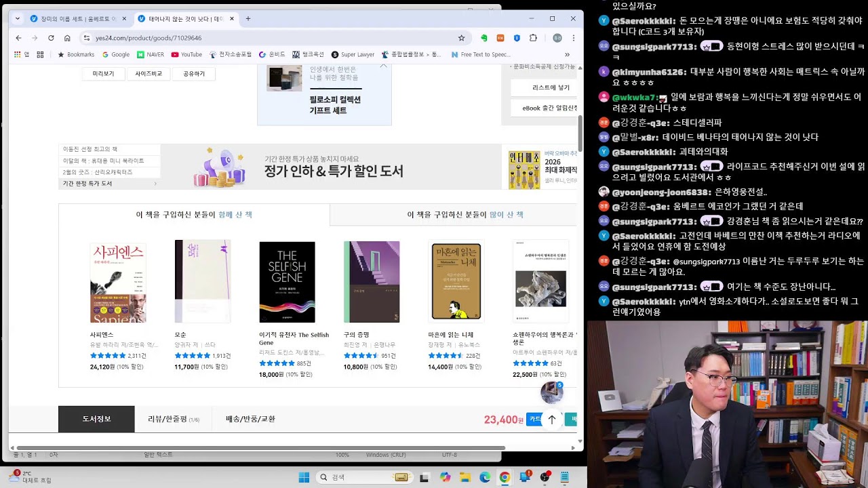Open the Windows Start menu
868x488 pixels.
[x=303, y=477]
